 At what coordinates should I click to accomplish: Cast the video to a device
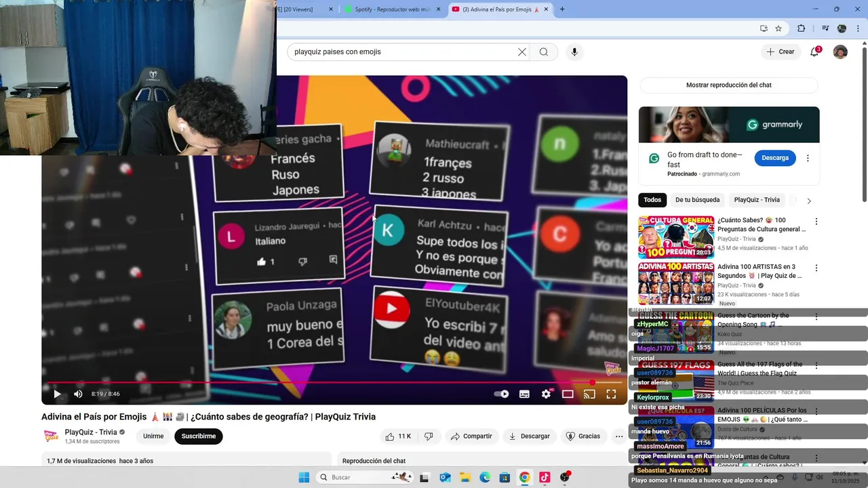pyautogui.click(x=589, y=394)
